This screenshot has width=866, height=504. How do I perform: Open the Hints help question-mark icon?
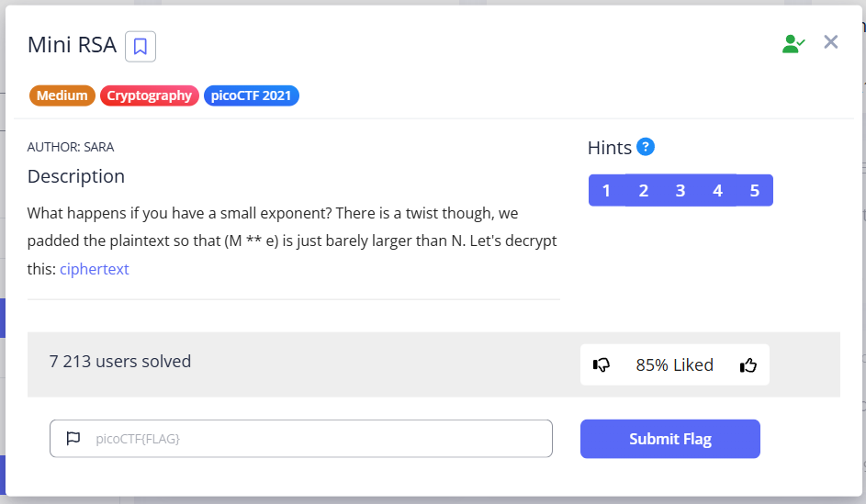(646, 147)
